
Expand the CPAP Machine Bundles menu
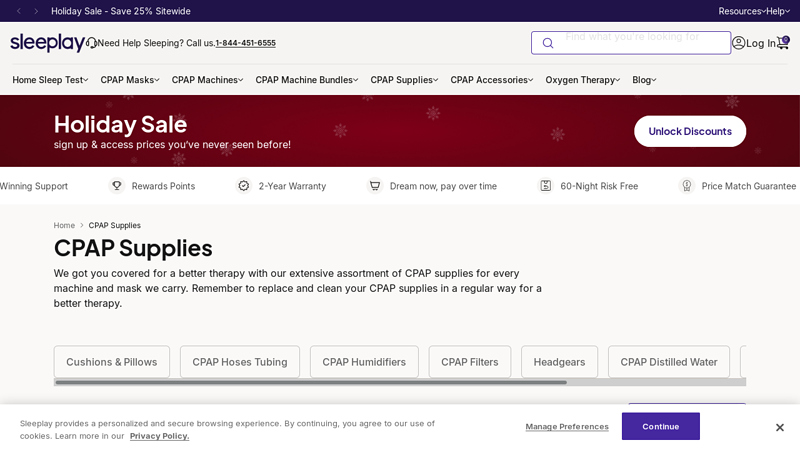tap(307, 80)
